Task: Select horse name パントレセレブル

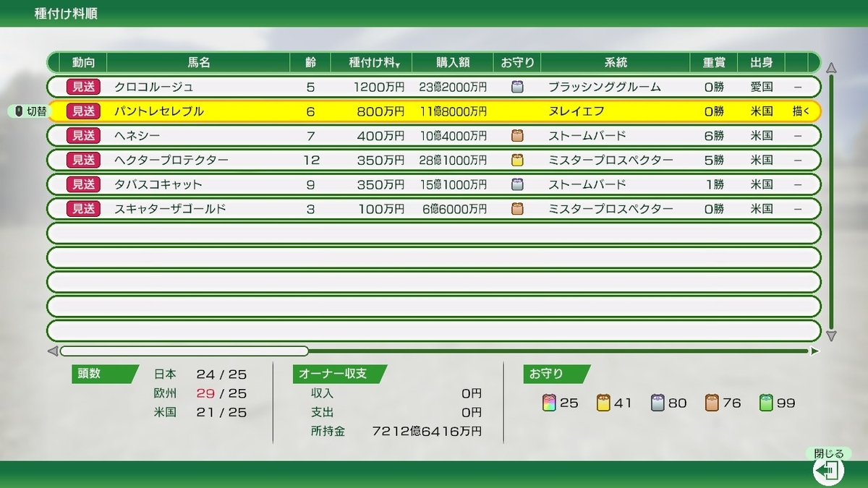Action: pyautogui.click(x=159, y=111)
